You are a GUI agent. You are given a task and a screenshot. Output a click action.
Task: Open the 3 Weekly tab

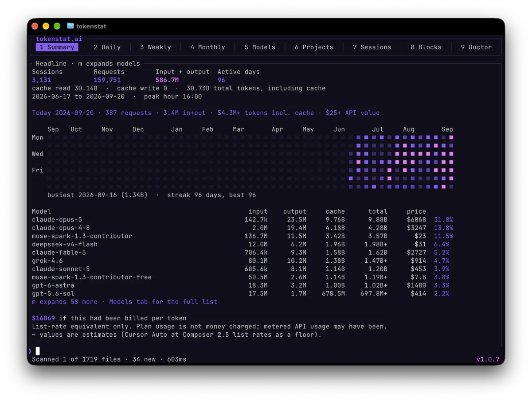point(156,47)
